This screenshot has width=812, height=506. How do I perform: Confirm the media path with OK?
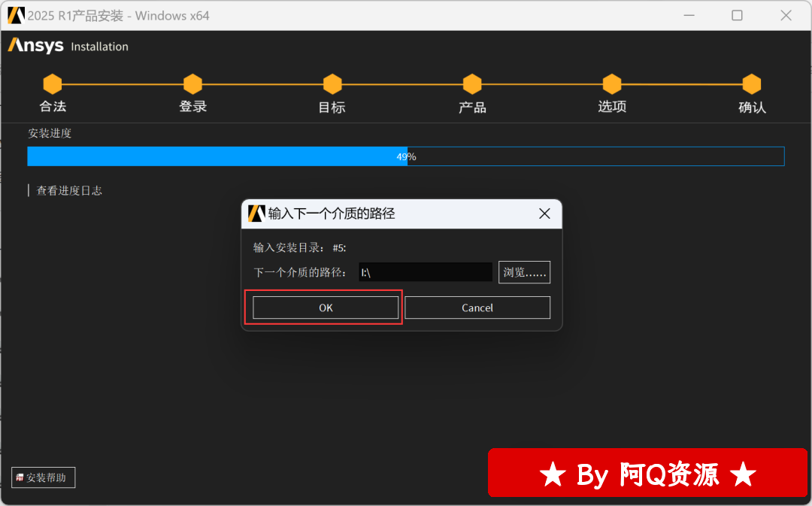point(326,308)
